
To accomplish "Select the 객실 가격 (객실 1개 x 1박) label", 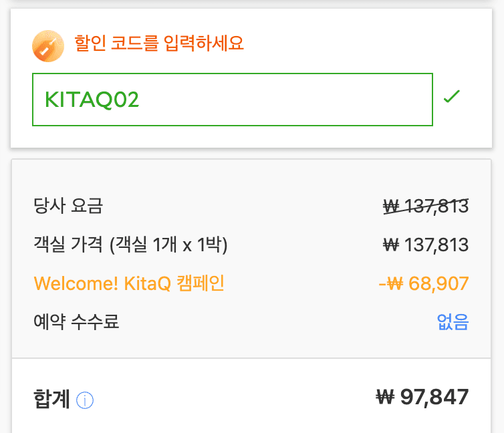I will coord(130,245).
